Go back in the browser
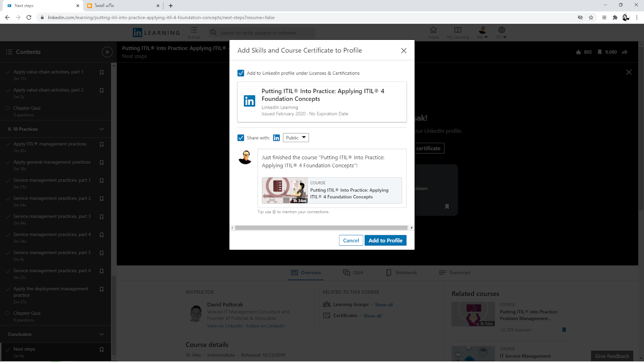 [7, 17]
